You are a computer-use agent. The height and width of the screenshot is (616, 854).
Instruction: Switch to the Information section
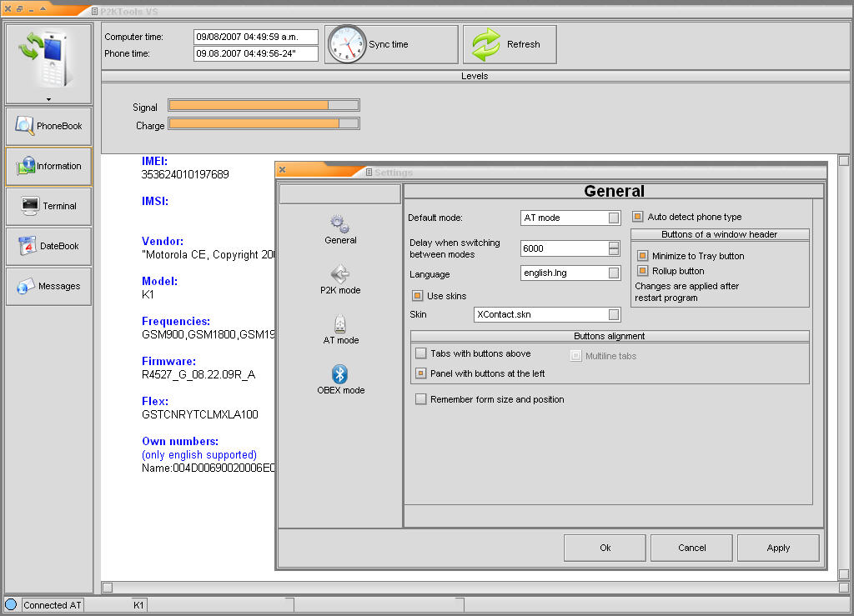coord(48,166)
